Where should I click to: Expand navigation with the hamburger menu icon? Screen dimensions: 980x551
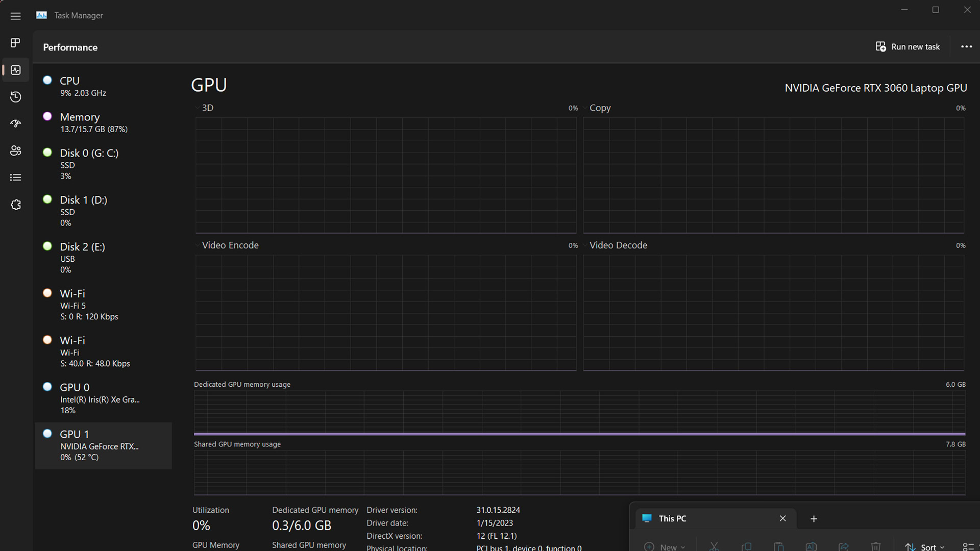coord(15,16)
